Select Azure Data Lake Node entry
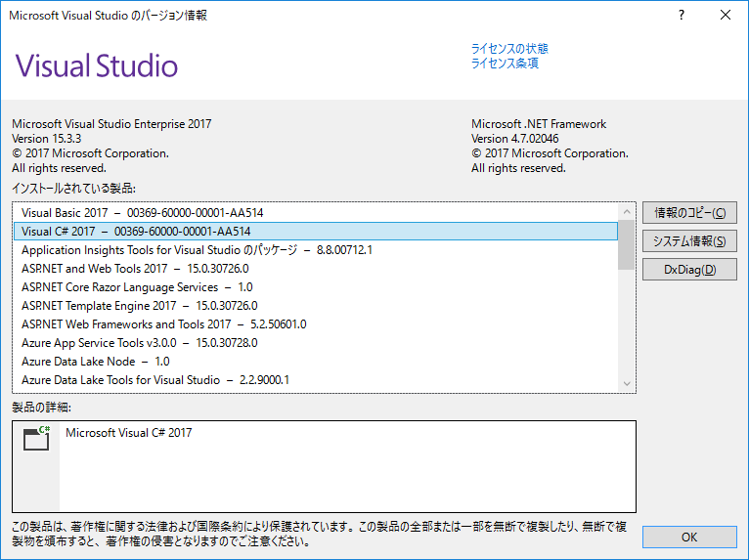This screenshot has width=749, height=560. [x=315, y=362]
